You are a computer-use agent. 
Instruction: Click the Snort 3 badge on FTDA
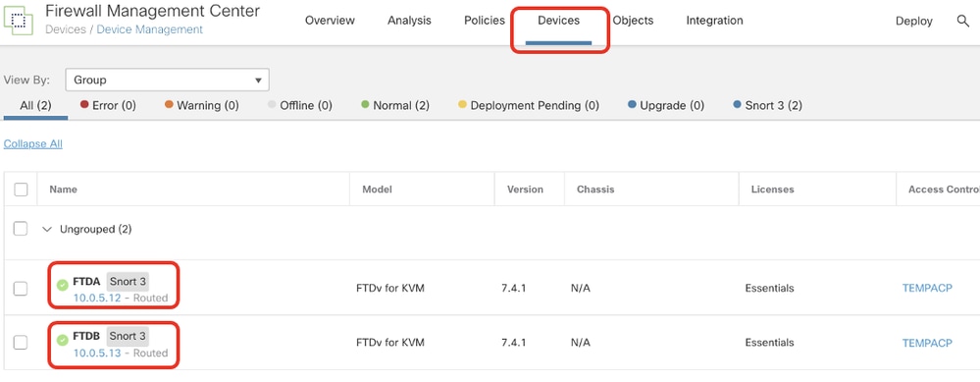pyautogui.click(x=128, y=282)
